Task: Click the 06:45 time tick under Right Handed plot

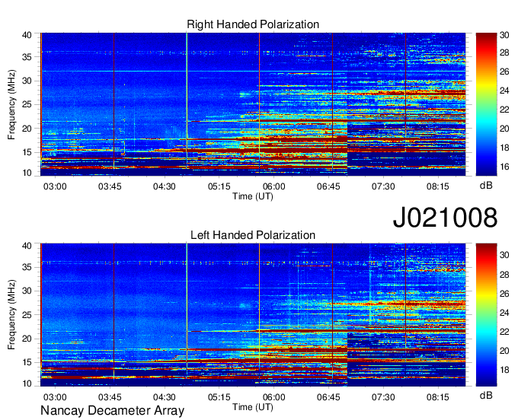Action: point(328,186)
